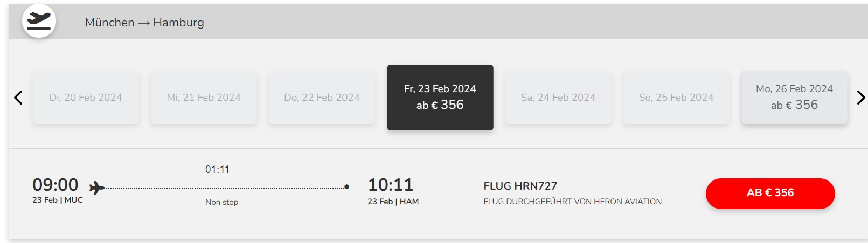The height and width of the screenshot is (243, 868).
Task: Click the arrival dot ending the route line
Action: 346,187
